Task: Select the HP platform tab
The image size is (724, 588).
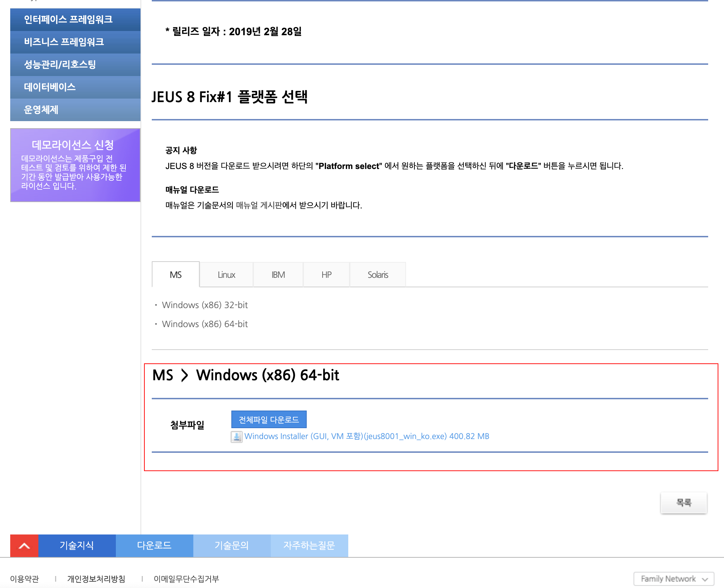Action: click(x=326, y=275)
